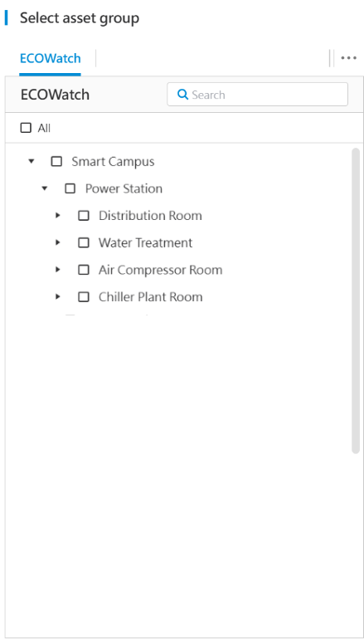Expand the Chiller Plant Room arrow
Image resolution: width=364 pixels, height=640 pixels.
tap(58, 296)
